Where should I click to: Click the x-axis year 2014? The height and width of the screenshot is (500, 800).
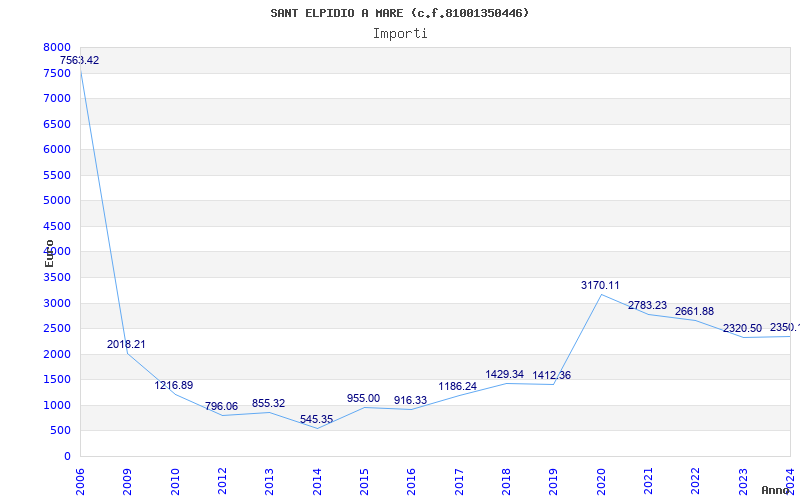pos(317,482)
